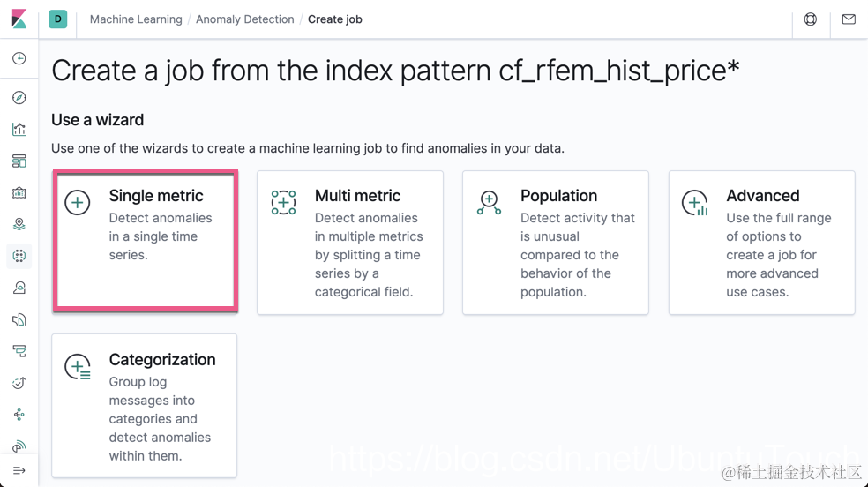The height and width of the screenshot is (487, 868).
Task: Open Maps icon in sidebar
Action: coord(19,225)
